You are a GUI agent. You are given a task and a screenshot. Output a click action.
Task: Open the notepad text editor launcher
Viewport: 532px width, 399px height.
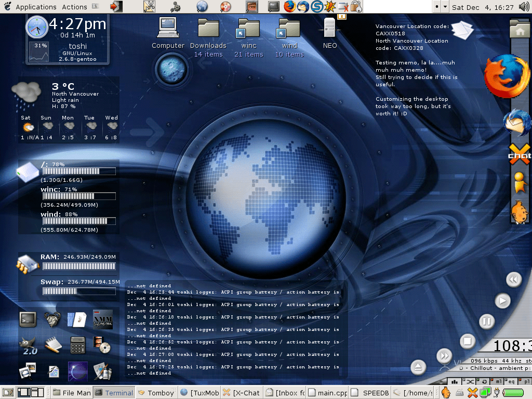pos(52,345)
